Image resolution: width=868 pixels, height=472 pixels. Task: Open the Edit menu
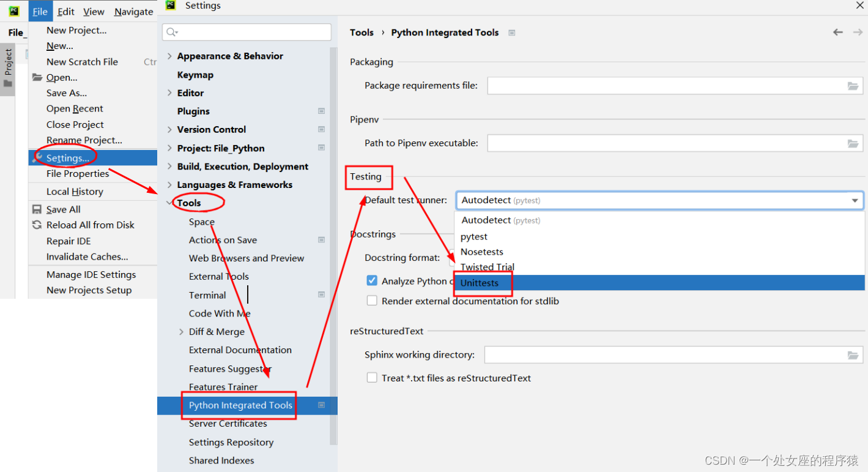click(x=66, y=12)
